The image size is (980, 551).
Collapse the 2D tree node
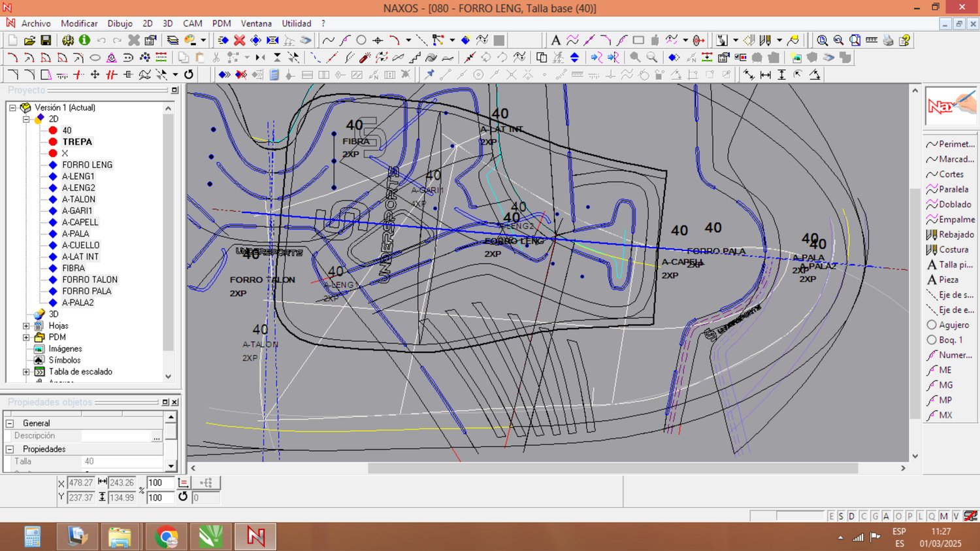click(27, 119)
